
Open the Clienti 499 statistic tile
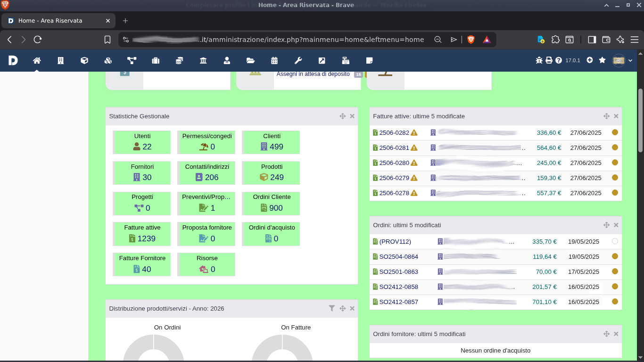pyautogui.click(x=272, y=142)
